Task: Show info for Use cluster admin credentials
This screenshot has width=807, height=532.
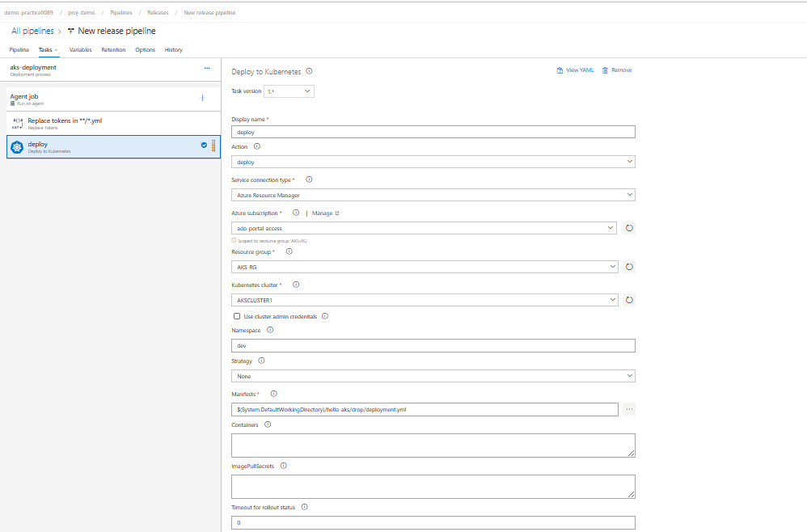Action: point(325,316)
